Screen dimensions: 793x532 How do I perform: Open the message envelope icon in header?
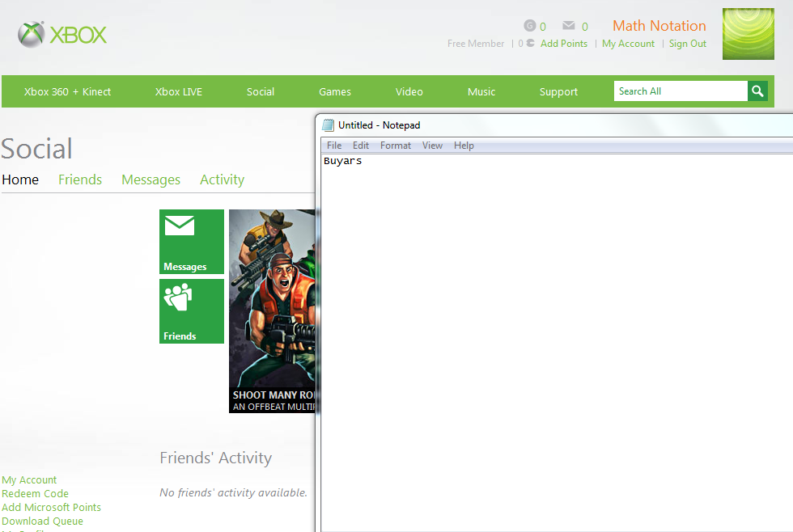[568, 25]
